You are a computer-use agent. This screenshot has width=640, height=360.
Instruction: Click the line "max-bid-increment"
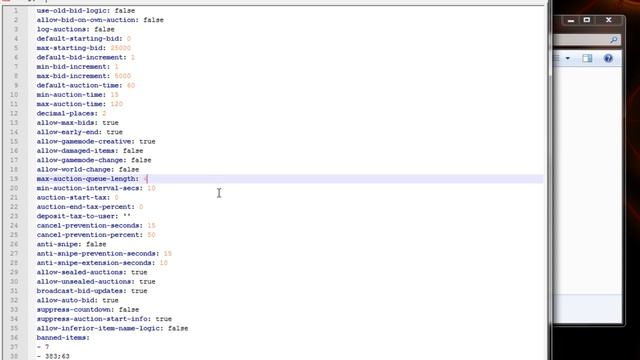(84, 76)
